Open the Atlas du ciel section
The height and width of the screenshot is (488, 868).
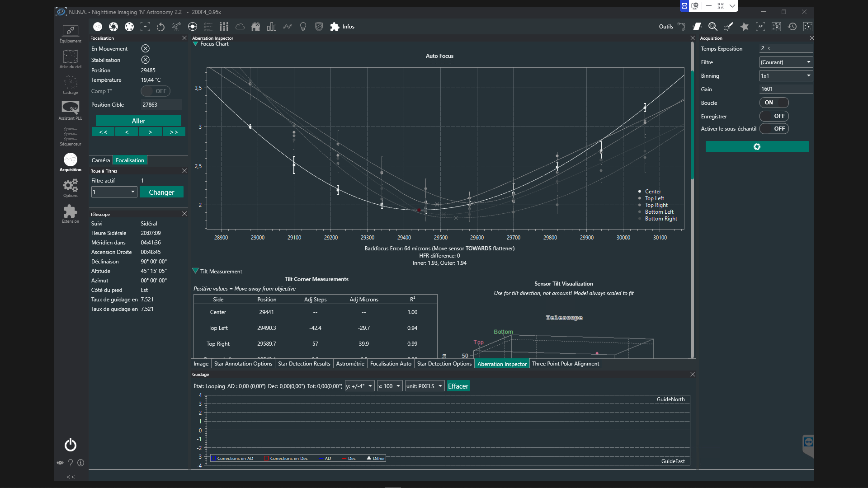(70, 59)
